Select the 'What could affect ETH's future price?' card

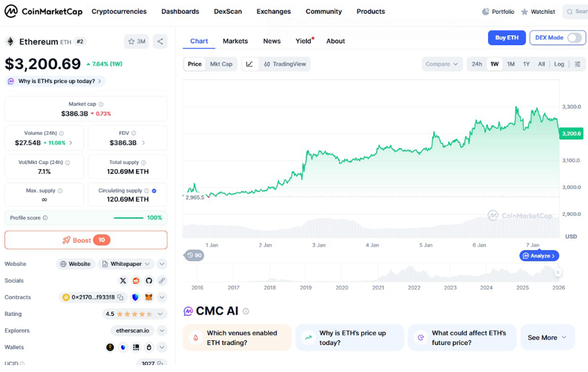[462, 338]
